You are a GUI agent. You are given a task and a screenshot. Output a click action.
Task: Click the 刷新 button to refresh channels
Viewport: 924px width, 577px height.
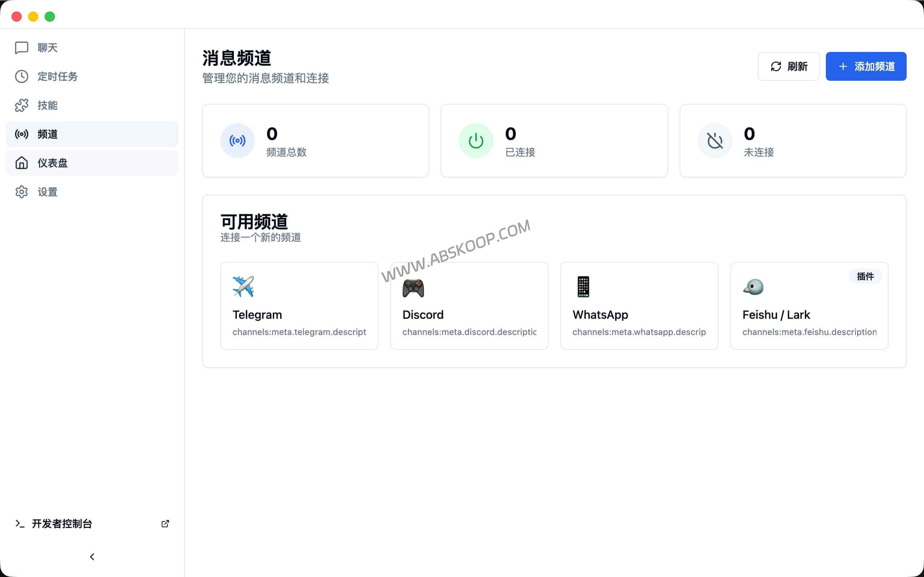788,66
